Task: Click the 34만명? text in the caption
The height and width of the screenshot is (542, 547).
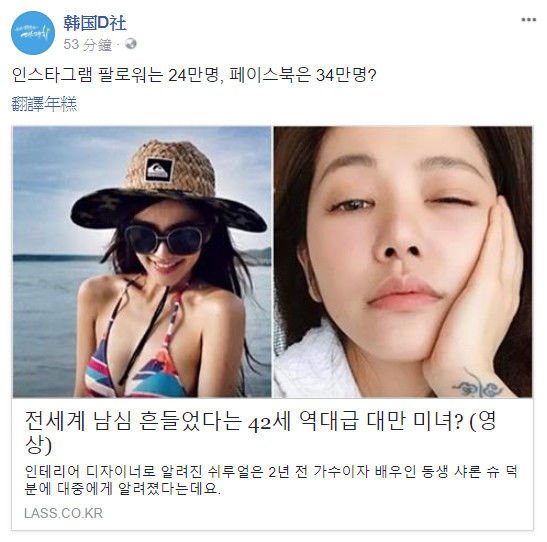Action: 346,75
